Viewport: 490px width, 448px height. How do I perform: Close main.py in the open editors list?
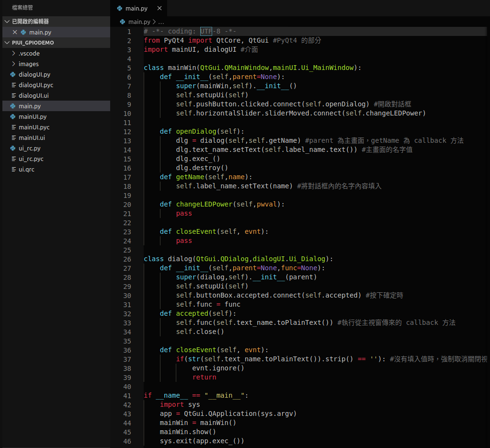[15, 32]
